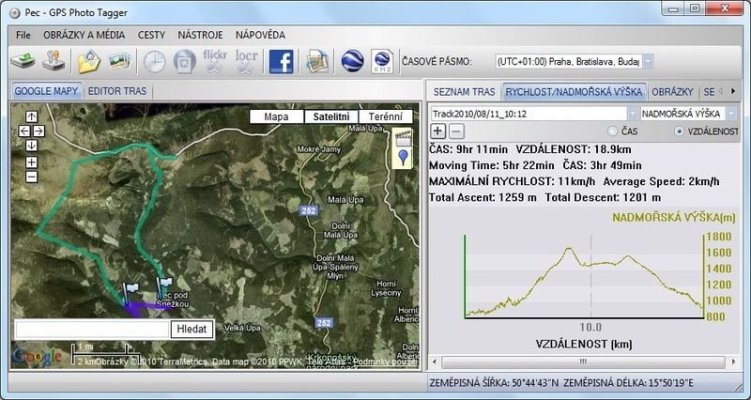Click the Mapa map type button
The height and width of the screenshot is (400, 751).
[x=277, y=116]
